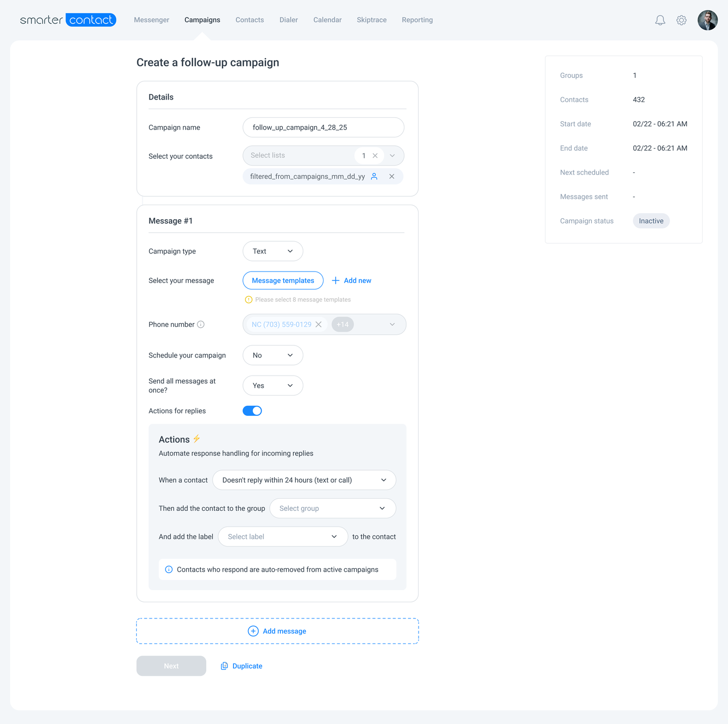Toggle the Actions for replies switch
The height and width of the screenshot is (724, 728).
pos(252,411)
